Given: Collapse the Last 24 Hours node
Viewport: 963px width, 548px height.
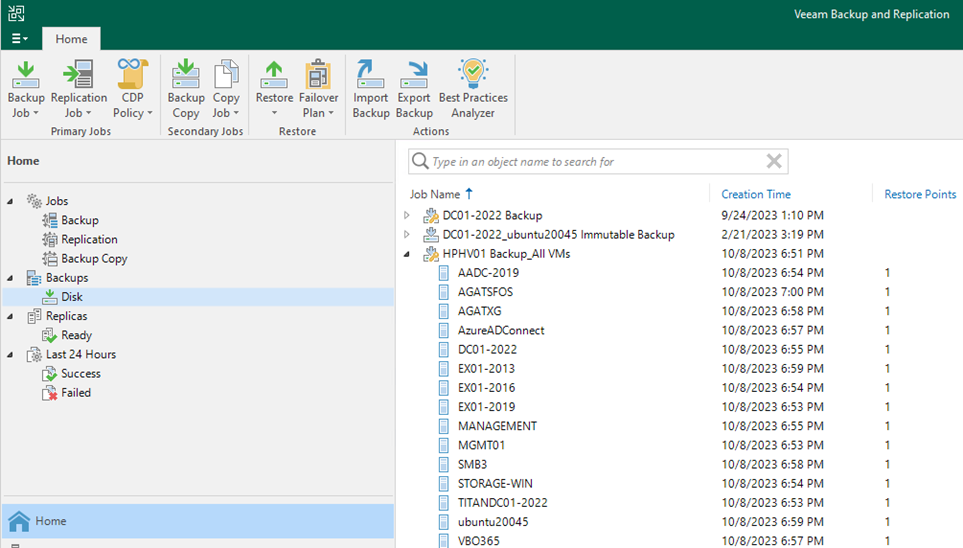Looking at the screenshot, I should pos(10,355).
